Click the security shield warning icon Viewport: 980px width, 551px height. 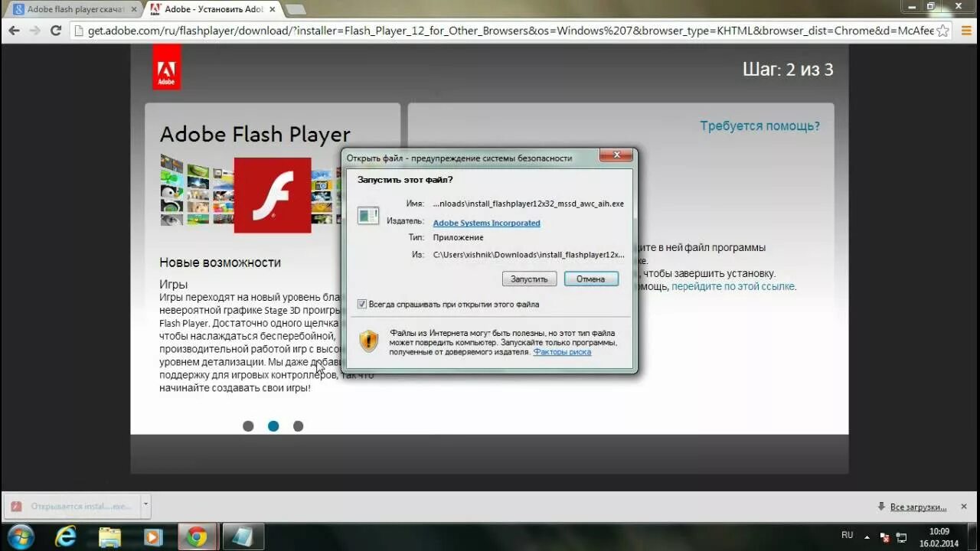point(369,341)
